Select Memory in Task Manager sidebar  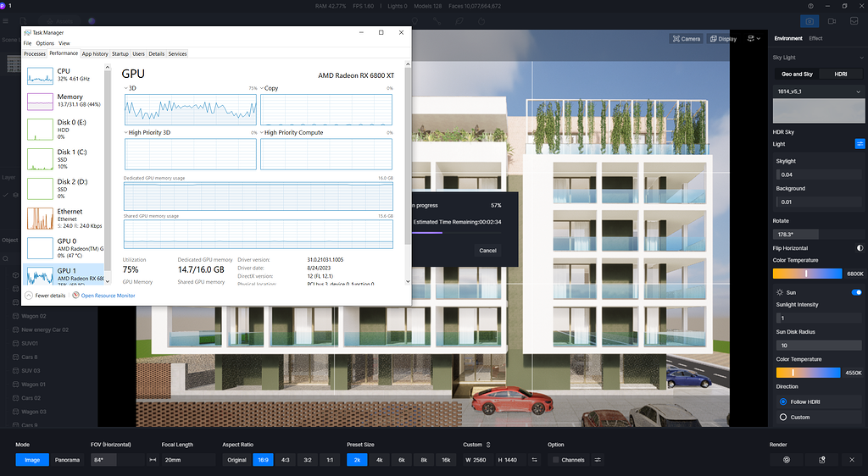[64, 101]
